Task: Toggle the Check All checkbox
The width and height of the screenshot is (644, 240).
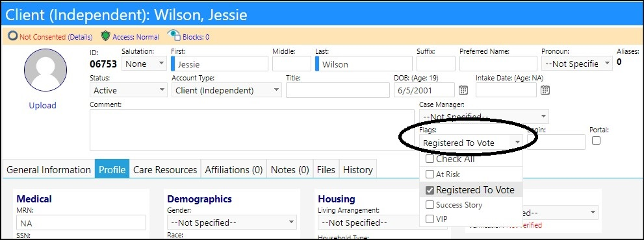Action: (430, 159)
